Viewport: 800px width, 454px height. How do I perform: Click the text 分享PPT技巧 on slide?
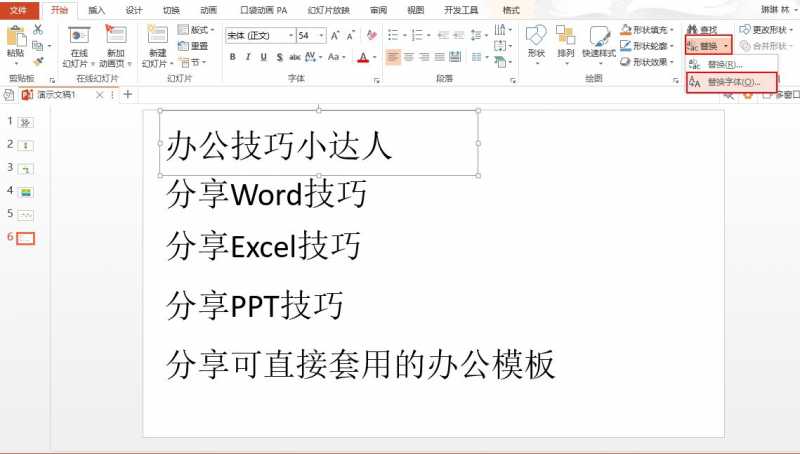pyautogui.click(x=255, y=305)
